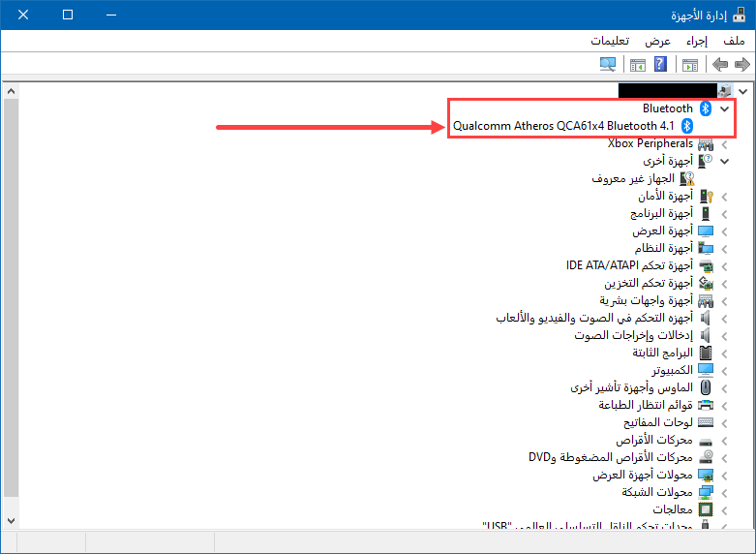Click the printer icon for قوائم انتظار الطباعة

click(x=706, y=405)
